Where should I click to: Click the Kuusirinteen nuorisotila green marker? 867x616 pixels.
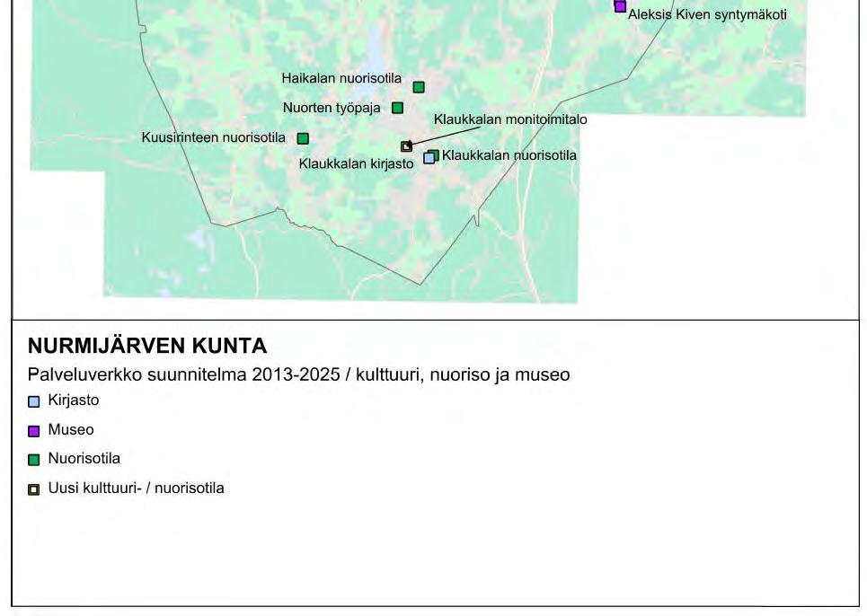pyautogui.click(x=303, y=138)
